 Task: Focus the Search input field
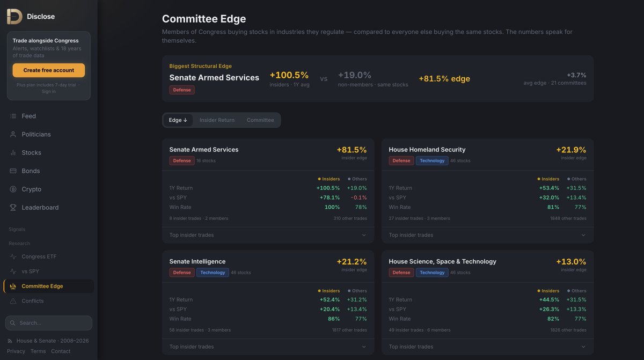(49, 323)
